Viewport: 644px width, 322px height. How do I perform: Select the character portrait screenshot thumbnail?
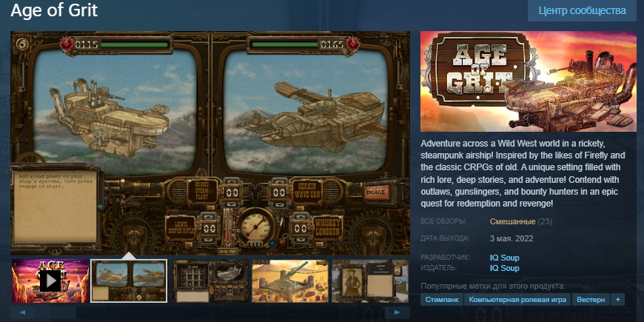pos(370,281)
